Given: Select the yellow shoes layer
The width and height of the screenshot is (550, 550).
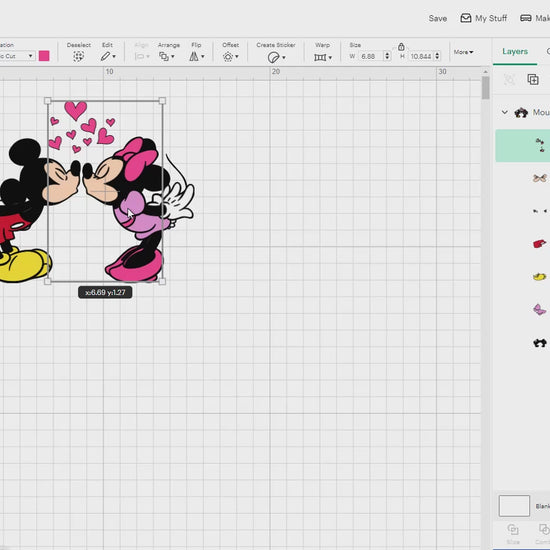Looking at the screenshot, I should tap(539, 277).
